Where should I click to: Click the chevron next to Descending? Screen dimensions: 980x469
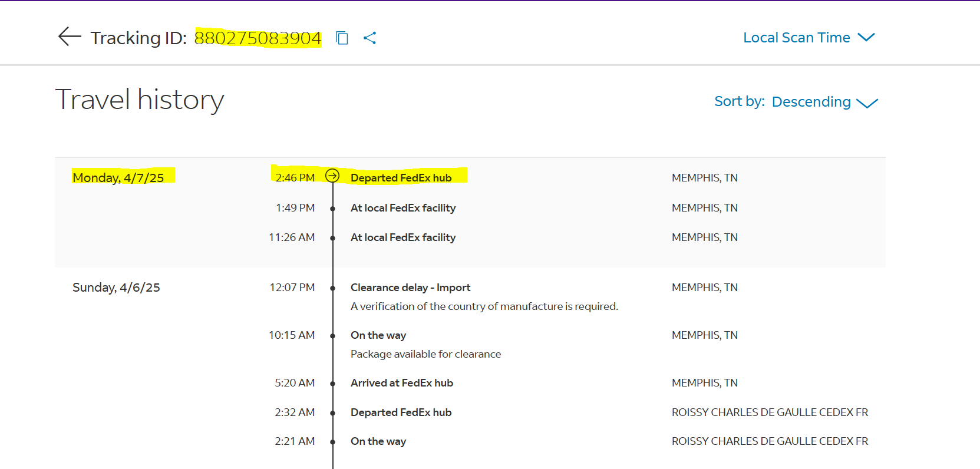click(x=867, y=103)
